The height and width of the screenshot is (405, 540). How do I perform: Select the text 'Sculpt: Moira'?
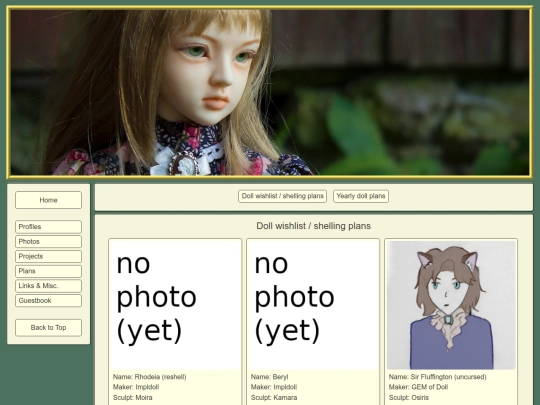133,397
